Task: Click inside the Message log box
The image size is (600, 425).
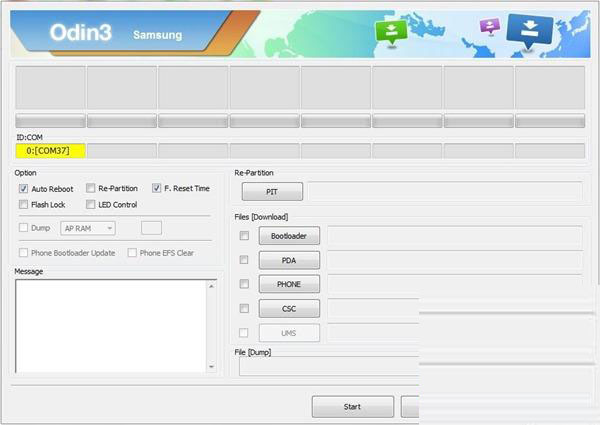Action: point(111,326)
